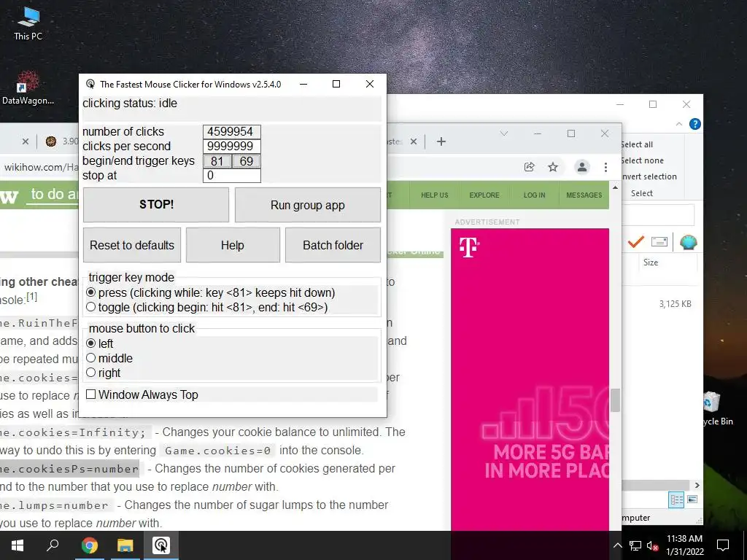
Task: Click Run group app button
Action: (307, 205)
